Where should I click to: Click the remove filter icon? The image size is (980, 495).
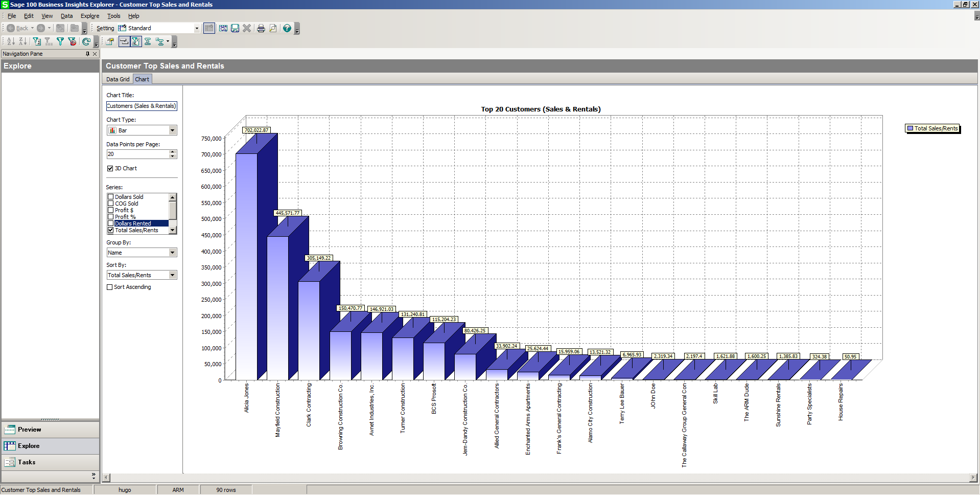[x=72, y=41]
